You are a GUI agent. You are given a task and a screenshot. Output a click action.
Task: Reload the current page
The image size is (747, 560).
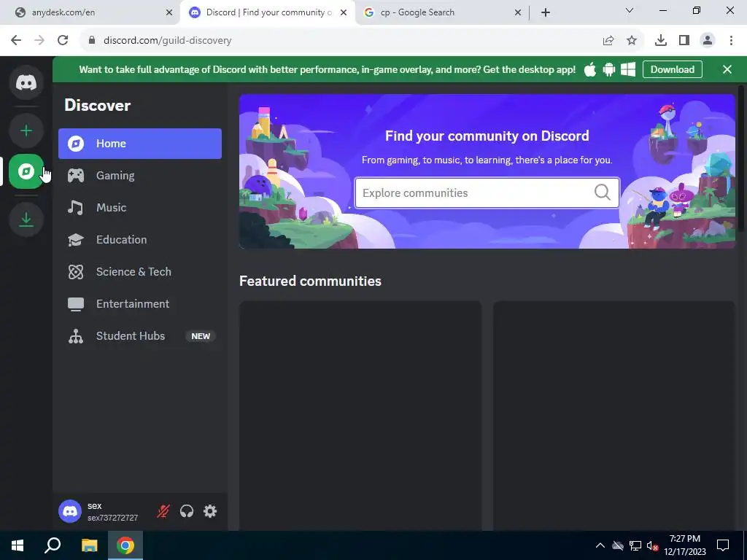coord(63,41)
